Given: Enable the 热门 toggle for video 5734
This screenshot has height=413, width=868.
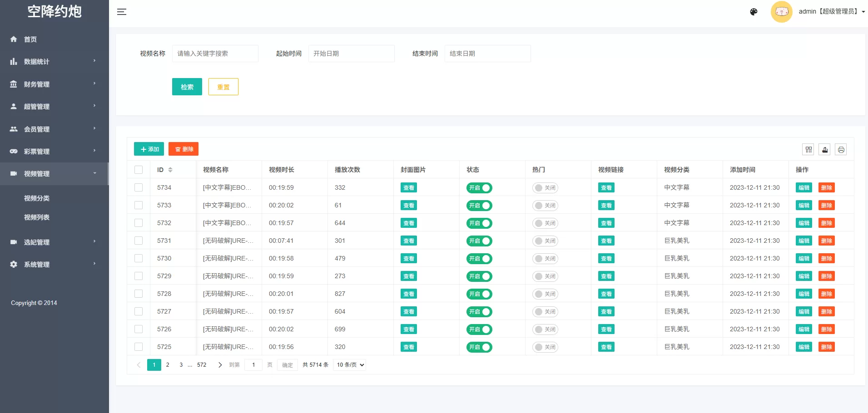Looking at the screenshot, I should click(x=545, y=187).
